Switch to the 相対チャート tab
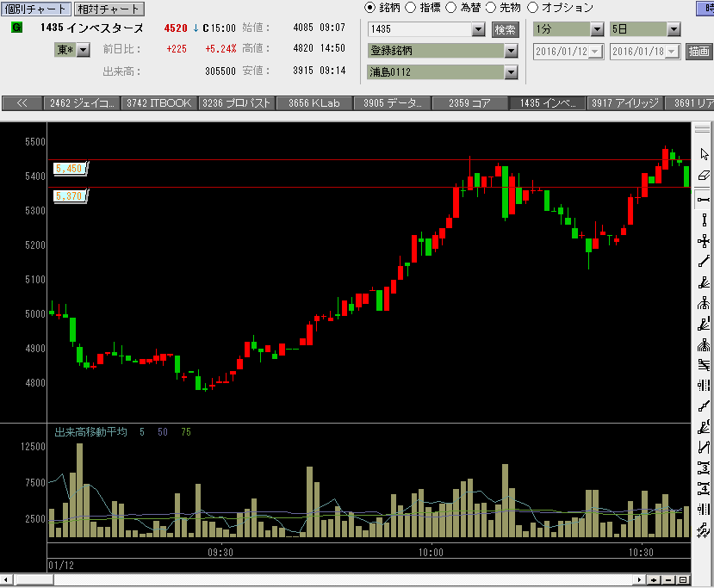714x588 pixels. point(109,9)
